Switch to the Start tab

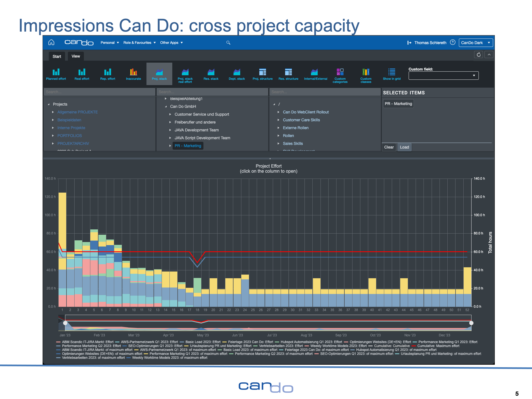[x=57, y=56]
